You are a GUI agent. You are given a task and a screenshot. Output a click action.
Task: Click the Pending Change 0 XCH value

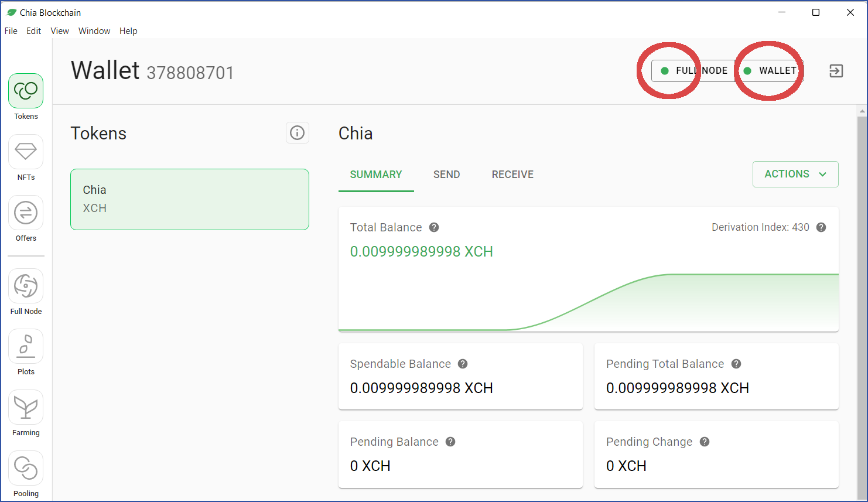(x=626, y=466)
